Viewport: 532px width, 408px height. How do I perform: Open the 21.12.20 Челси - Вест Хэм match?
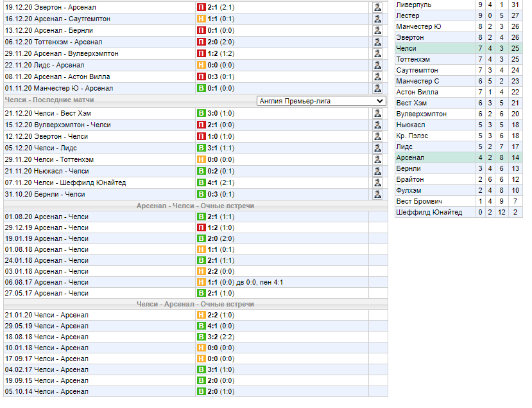[48, 113]
